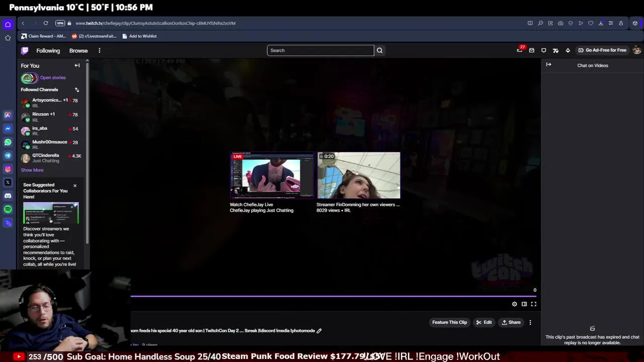Open the browser easy setup sliders icon
This screenshot has width=644, height=362.
(611, 23)
